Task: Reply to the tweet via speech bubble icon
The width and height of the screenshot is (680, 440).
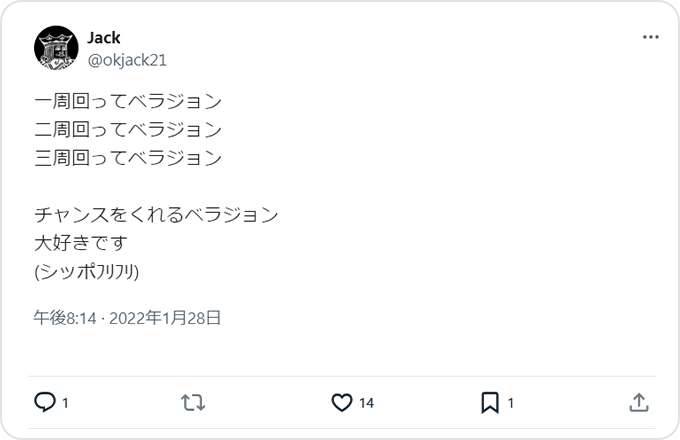Action: [x=44, y=402]
